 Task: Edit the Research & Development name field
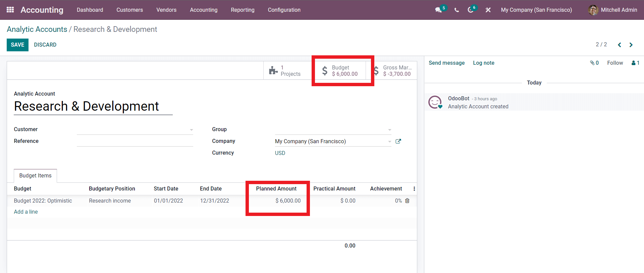point(93,107)
